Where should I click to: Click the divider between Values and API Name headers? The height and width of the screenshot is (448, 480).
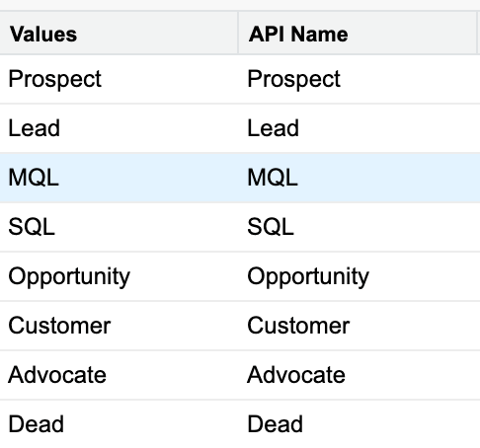coord(238,33)
